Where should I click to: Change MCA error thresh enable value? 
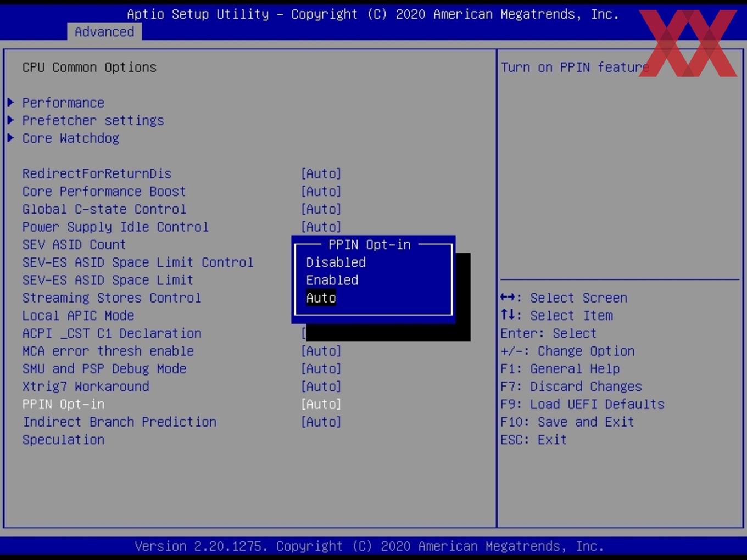321,351
